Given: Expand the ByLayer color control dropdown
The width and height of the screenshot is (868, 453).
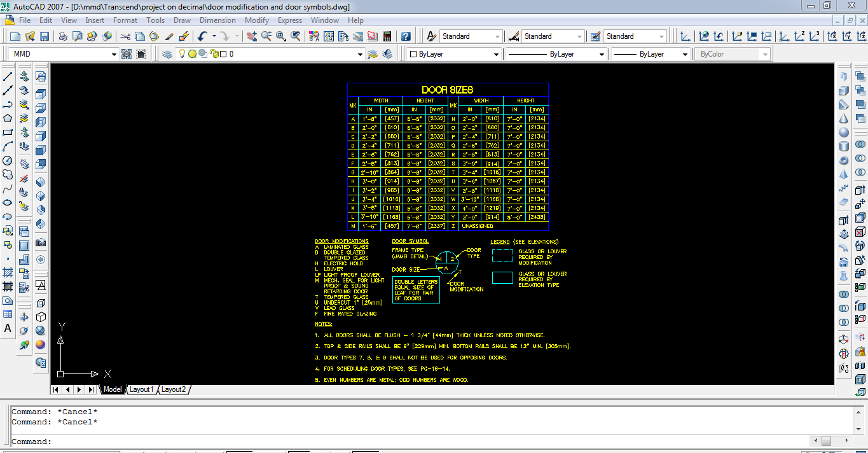Looking at the screenshot, I should [x=495, y=55].
